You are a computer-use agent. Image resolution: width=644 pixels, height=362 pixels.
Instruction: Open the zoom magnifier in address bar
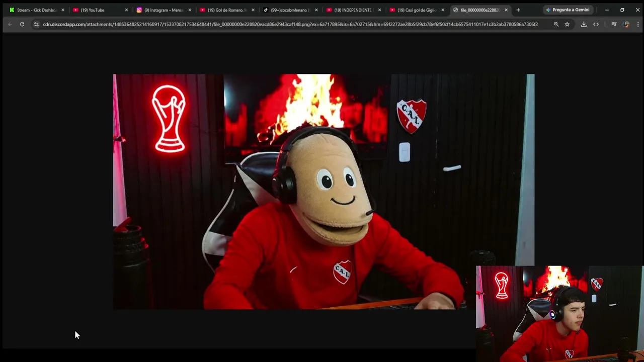pyautogui.click(x=556, y=24)
